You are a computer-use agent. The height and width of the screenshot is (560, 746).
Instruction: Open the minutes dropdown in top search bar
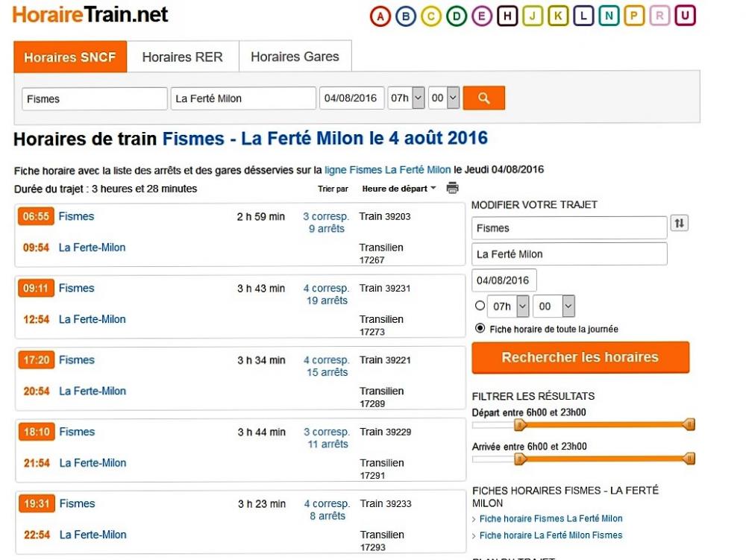coord(444,98)
